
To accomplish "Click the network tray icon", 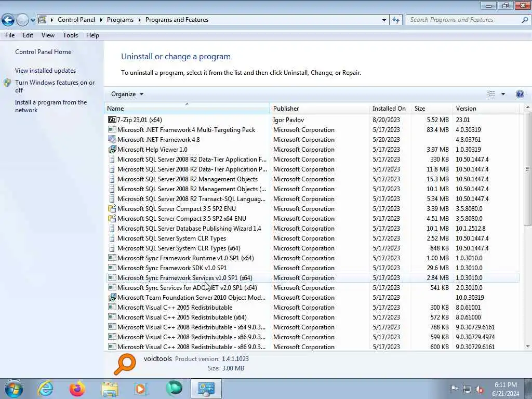I will [467, 389].
